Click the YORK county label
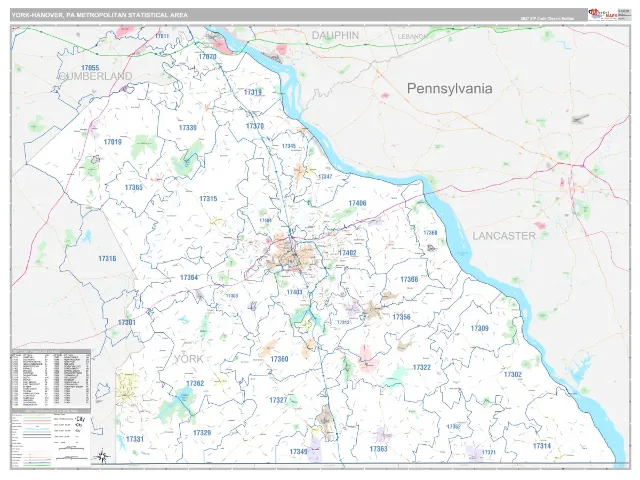The image size is (640, 480). coord(189,359)
